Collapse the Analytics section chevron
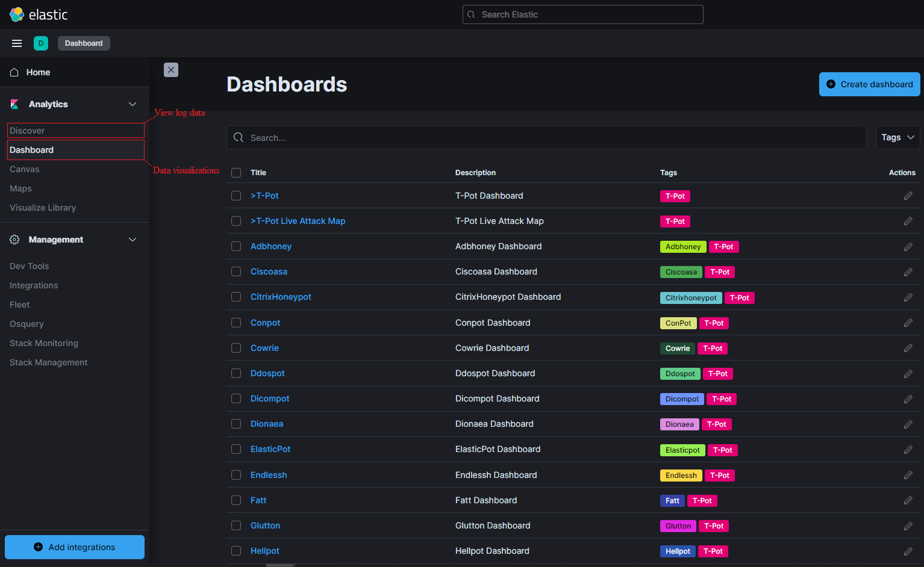 tap(133, 104)
